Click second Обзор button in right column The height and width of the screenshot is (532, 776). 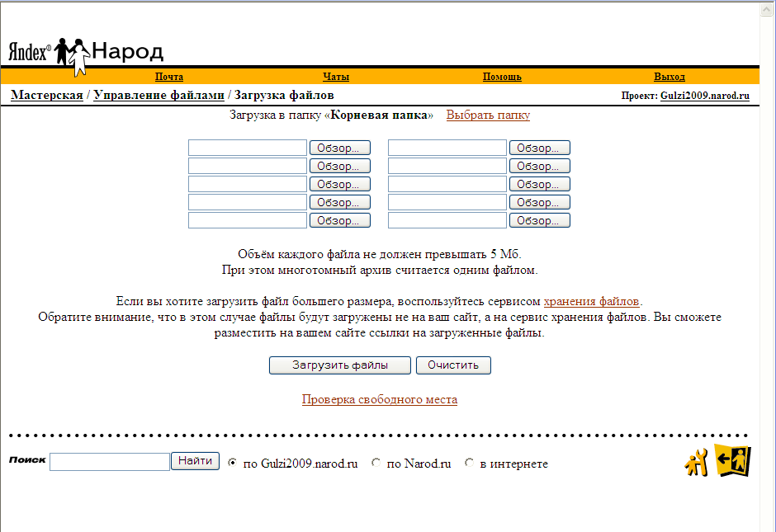tap(540, 166)
